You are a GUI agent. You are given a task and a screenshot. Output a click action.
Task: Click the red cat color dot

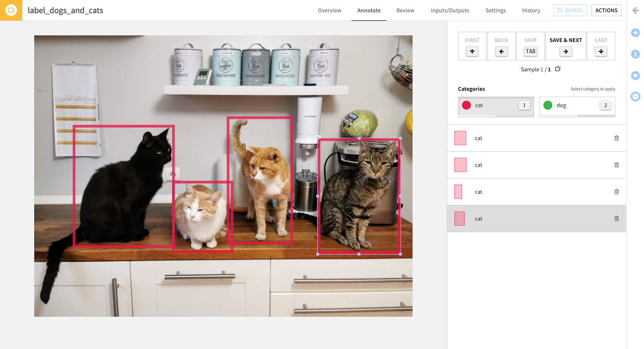[466, 105]
